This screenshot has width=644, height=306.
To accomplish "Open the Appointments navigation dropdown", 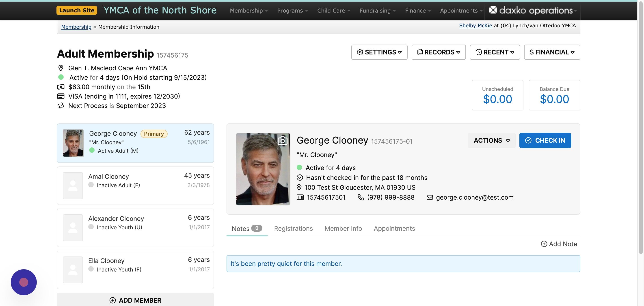I will [x=461, y=11].
